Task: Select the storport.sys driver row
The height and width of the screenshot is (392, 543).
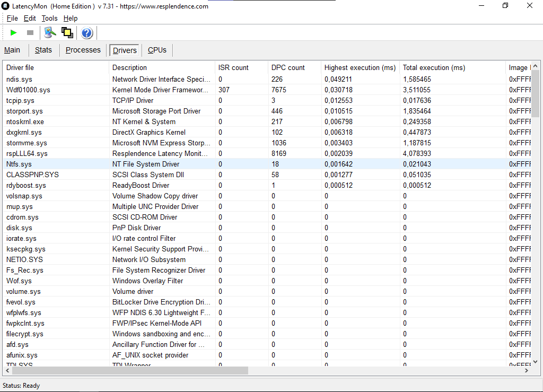Action: coord(24,111)
